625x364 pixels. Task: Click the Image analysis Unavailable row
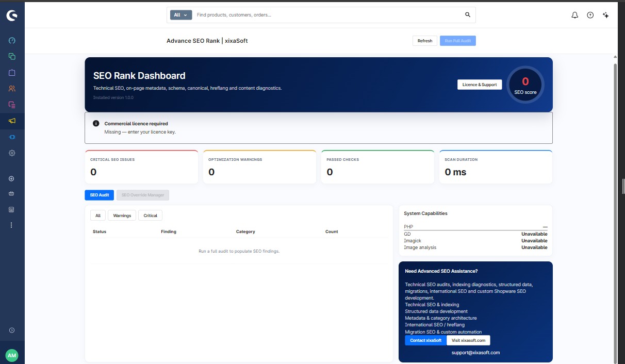pos(475,247)
